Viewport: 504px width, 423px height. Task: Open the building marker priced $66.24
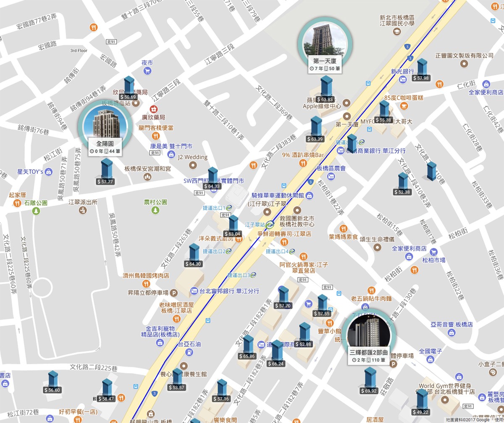pyautogui.click(x=276, y=354)
